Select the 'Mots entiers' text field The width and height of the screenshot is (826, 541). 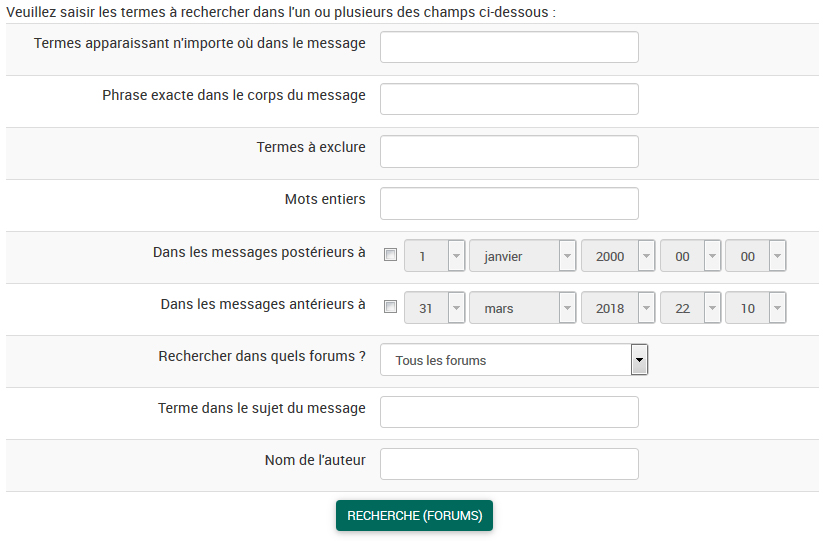509,203
